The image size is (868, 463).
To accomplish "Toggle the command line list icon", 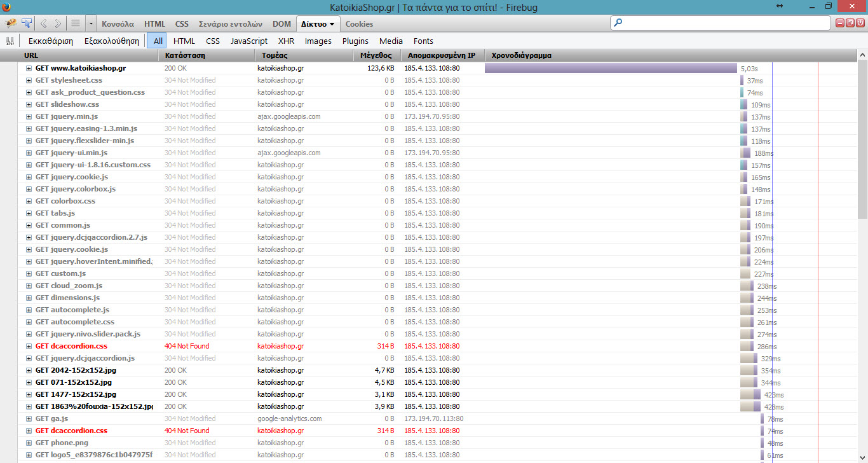I will pos(76,24).
